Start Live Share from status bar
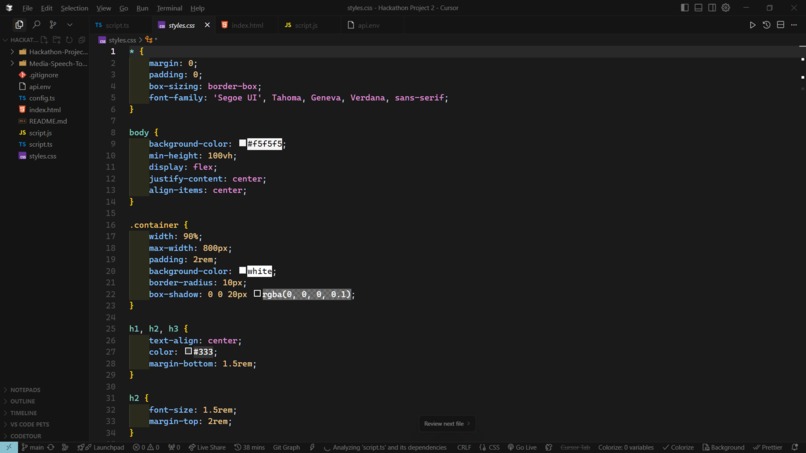This screenshot has height=453, width=806. [207, 447]
